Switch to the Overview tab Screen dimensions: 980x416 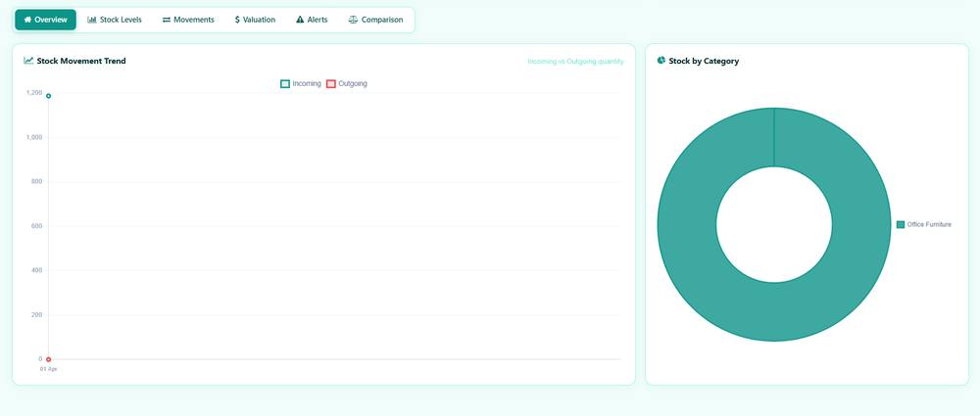(x=45, y=20)
